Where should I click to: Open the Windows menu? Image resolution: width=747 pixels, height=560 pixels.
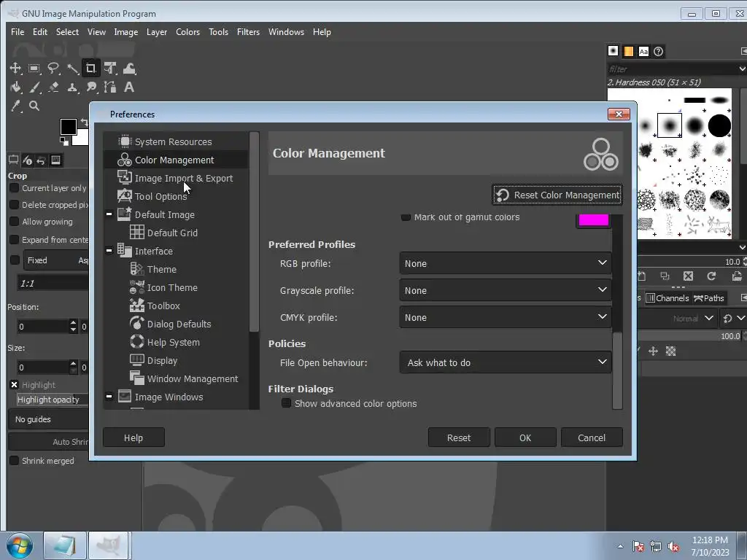[286, 32]
